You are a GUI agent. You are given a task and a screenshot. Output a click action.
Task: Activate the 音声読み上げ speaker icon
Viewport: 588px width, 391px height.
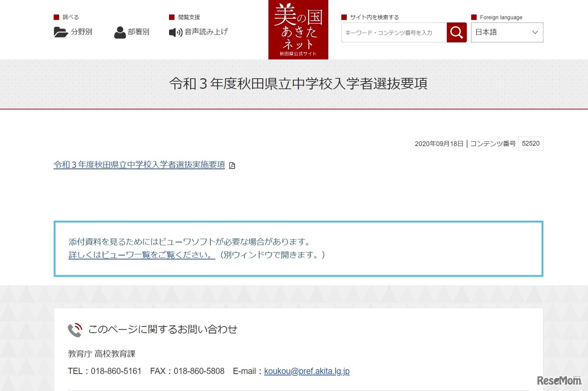[x=175, y=32]
